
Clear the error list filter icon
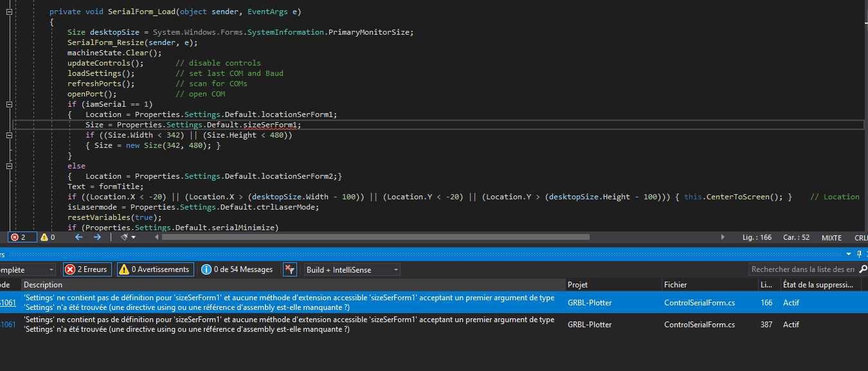[x=290, y=269]
